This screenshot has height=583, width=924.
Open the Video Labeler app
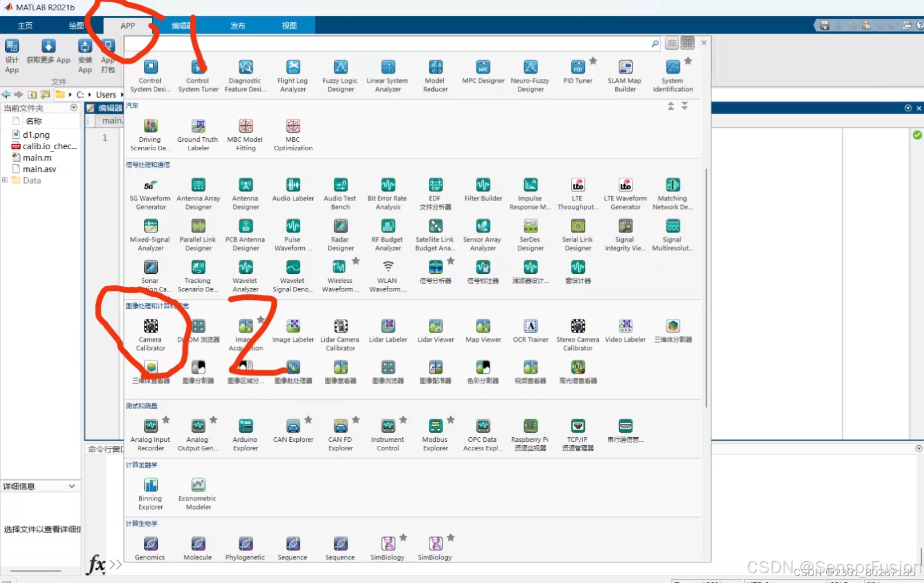[626, 331]
